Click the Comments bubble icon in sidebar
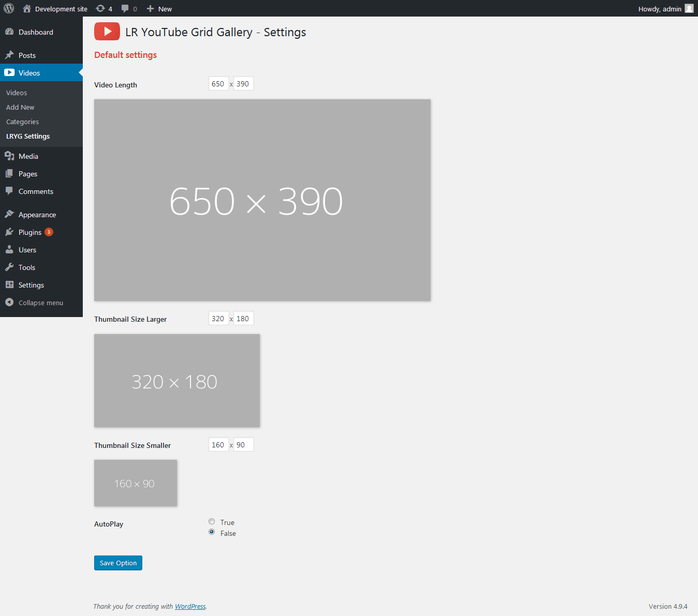Screen dimensions: 698x616 click(x=9, y=191)
